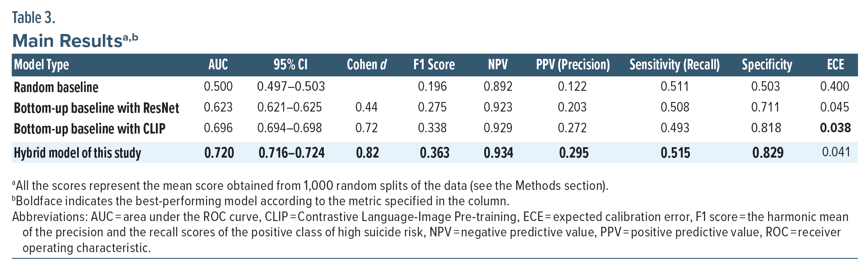Click the Table 3 caption label
Viewport: 868px width, 272px height.
[34, 18]
